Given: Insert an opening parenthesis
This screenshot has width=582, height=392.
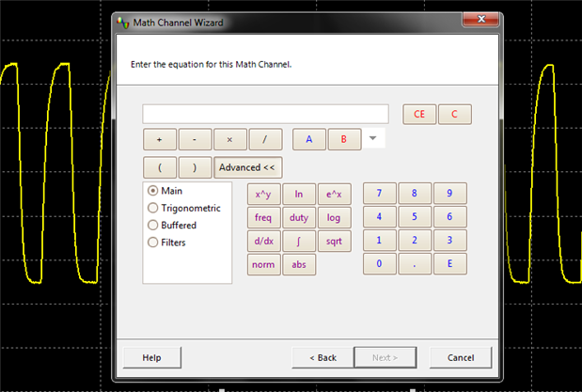Looking at the screenshot, I should 160,167.
